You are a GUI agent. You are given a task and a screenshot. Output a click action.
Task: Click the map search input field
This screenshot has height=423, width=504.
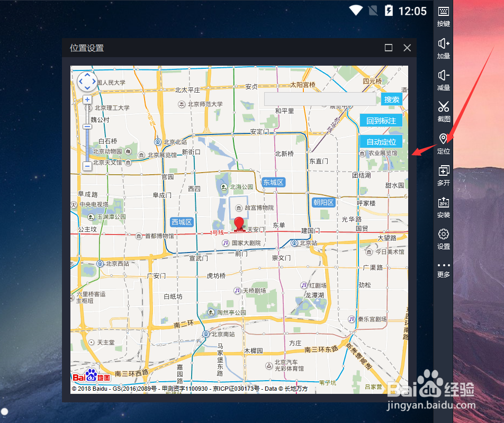pos(320,100)
